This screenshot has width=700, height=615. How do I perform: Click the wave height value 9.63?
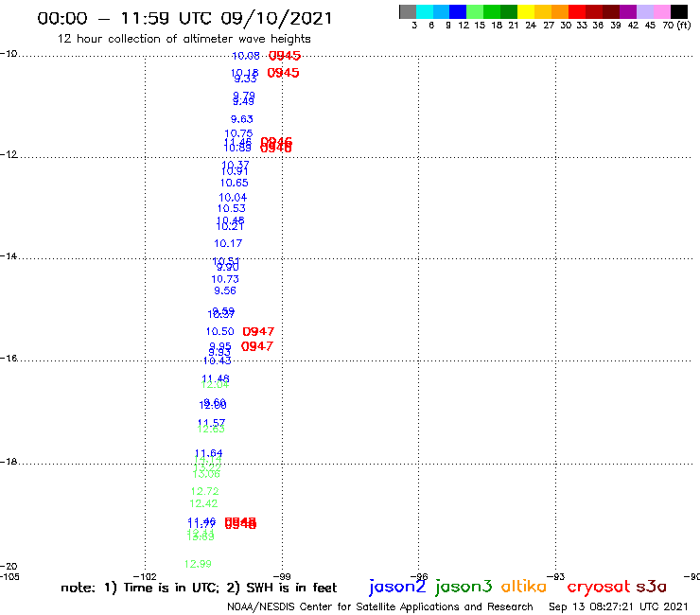pyautogui.click(x=241, y=119)
